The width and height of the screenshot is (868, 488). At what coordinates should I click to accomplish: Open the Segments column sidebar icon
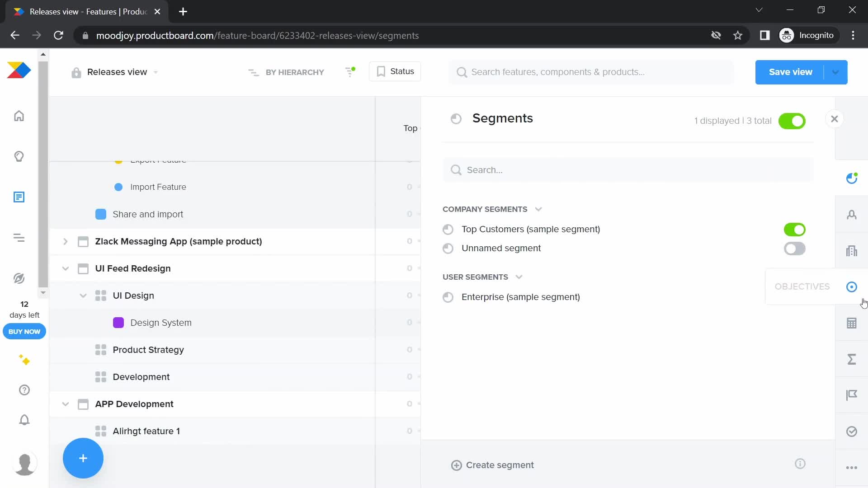coord(852,178)
